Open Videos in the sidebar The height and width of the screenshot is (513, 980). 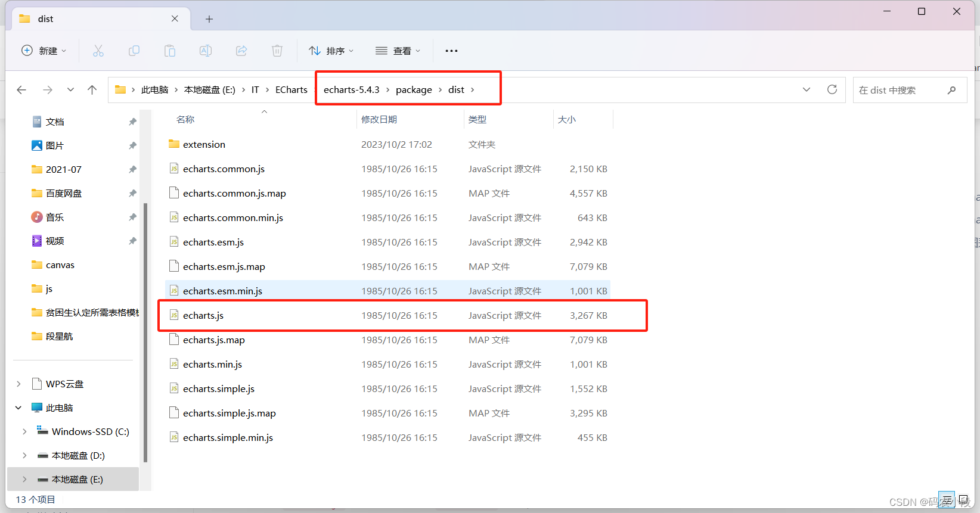[x=55, y=241]
